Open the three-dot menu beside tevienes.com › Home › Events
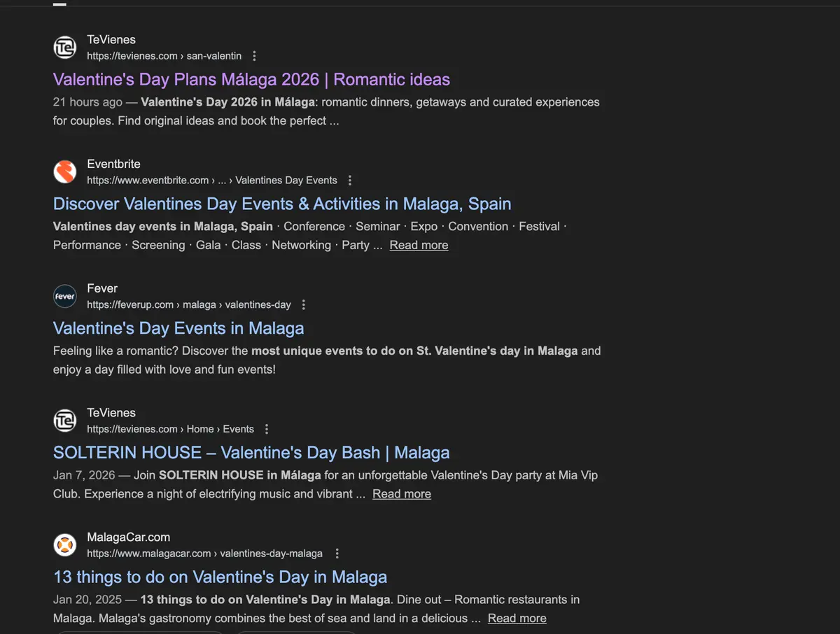Image resolution: width=840 pixels, height=634 pixels. (267, 429)
